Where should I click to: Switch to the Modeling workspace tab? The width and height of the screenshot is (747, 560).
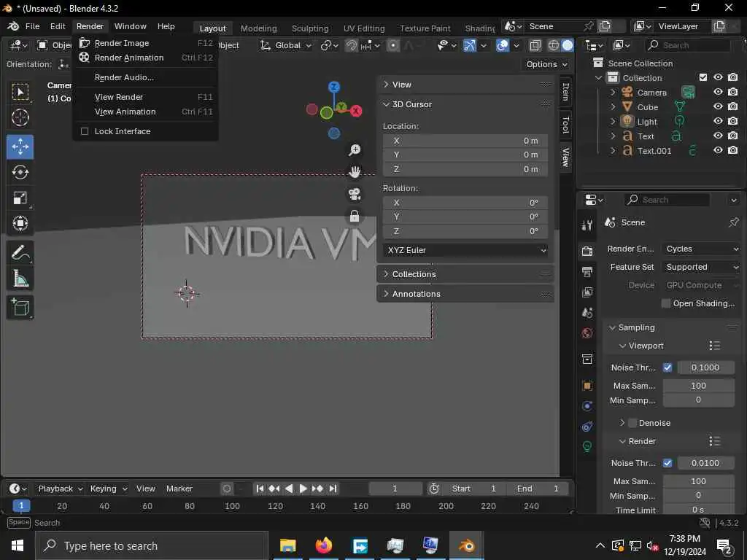tap(259, 28)
